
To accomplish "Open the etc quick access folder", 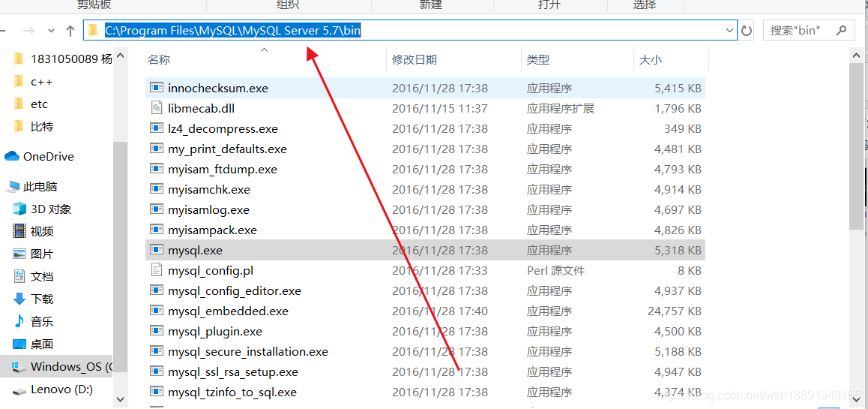I will [39, 104].
